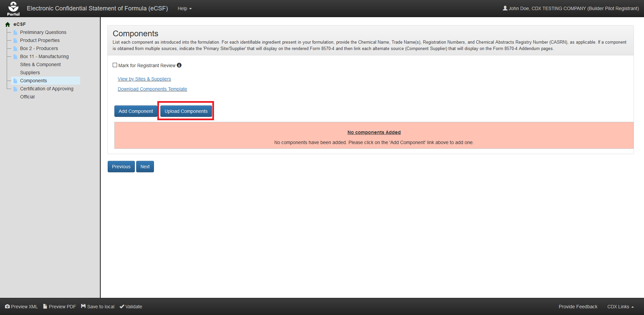Viewport: 644px width, 315px height.
Task: Run Validate from bottom toolbar
Action: (131, 307)
